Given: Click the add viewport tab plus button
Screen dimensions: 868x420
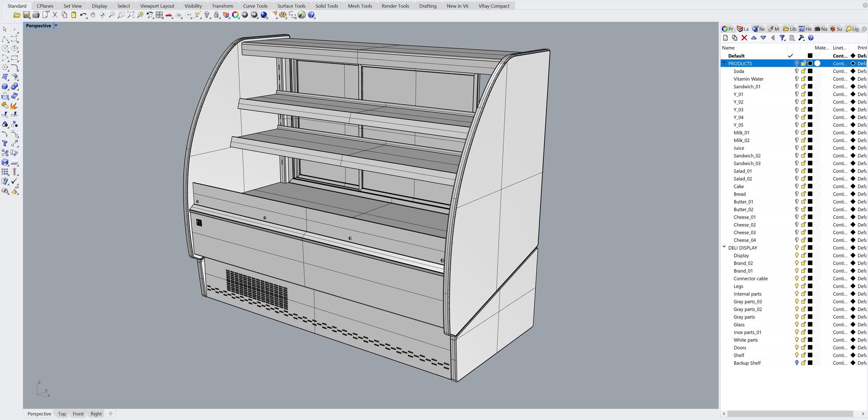Looking at the screenshot, I should 111,413.
